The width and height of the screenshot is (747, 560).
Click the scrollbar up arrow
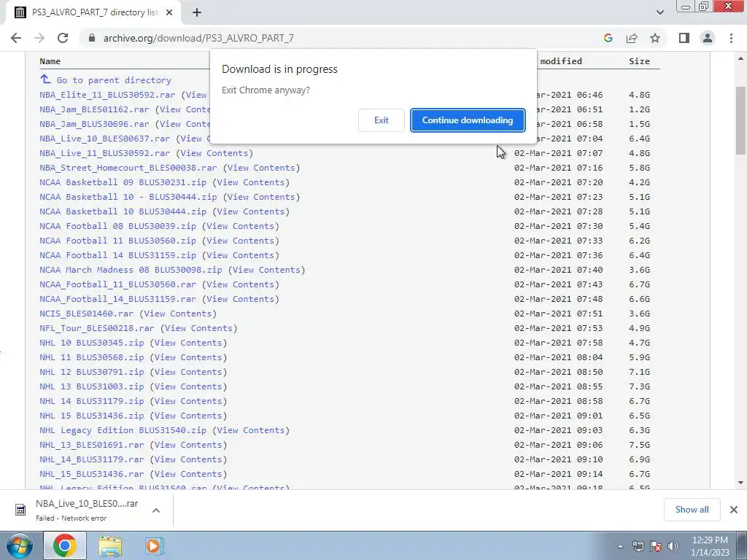point(740,58)
